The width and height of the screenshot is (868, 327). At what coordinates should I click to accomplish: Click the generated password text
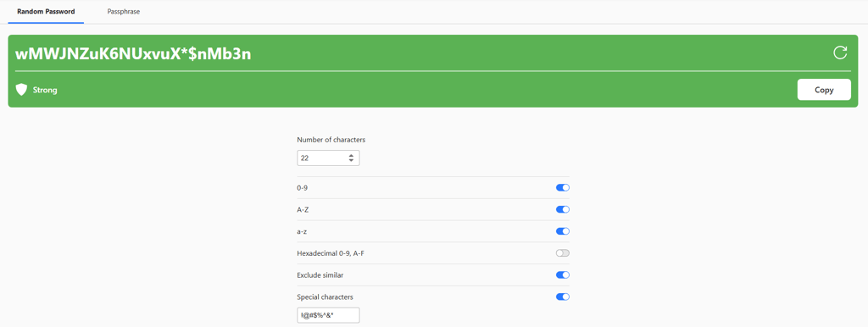133,53
